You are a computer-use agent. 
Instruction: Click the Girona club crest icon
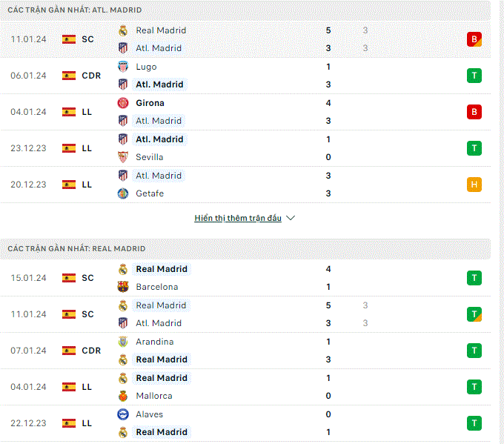123,103
